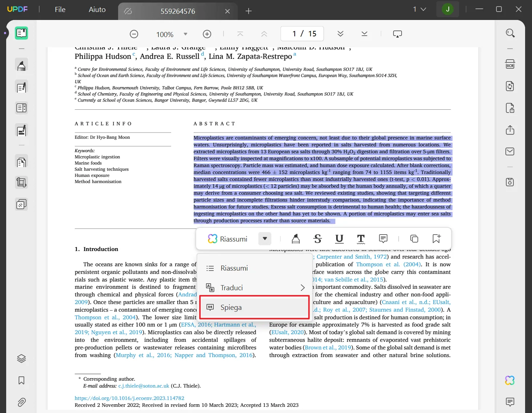Open the File menu
532x413 pixels.
[60, 9]
